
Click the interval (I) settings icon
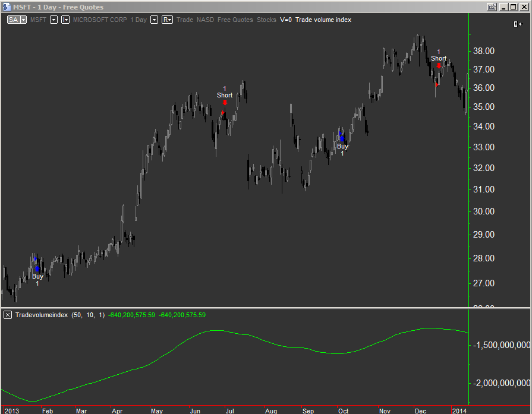tap(65, 20)
